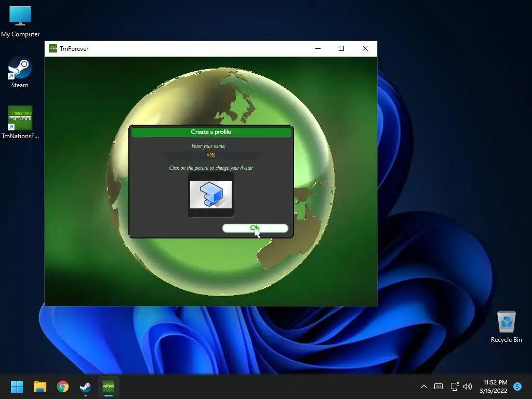This screenshot has width=532, height=399.
Task: Select the TmNationsForever desktop shortcut
Action: coord(20,123)
